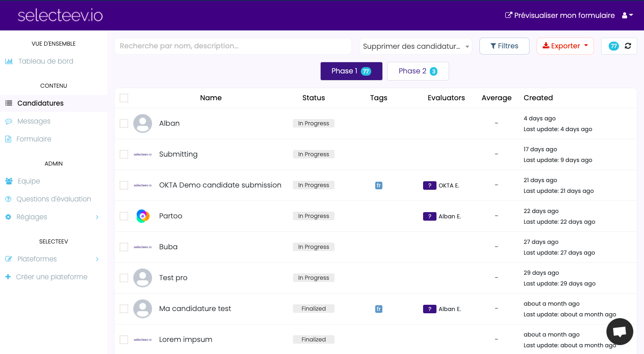Click the plus icon for Créer une plateforme
Image resolution: width=644 pixels, height=354 pixels.
pos(8,277)
